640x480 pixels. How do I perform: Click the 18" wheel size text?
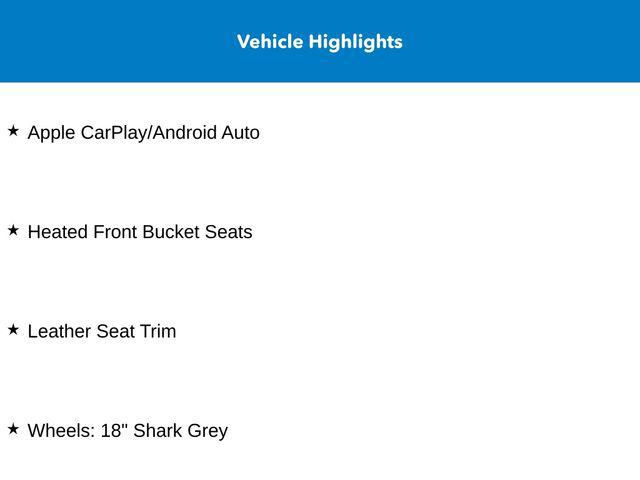pos(114,431)
